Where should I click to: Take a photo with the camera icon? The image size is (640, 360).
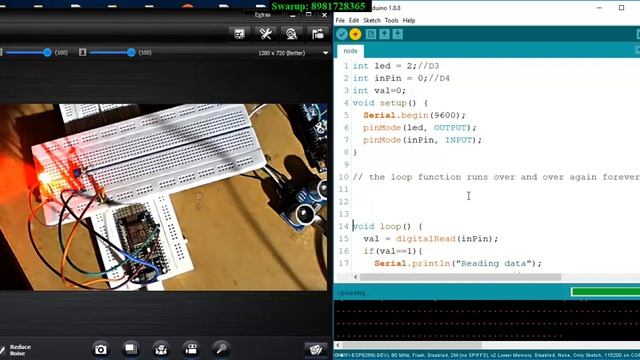[100, 349]
